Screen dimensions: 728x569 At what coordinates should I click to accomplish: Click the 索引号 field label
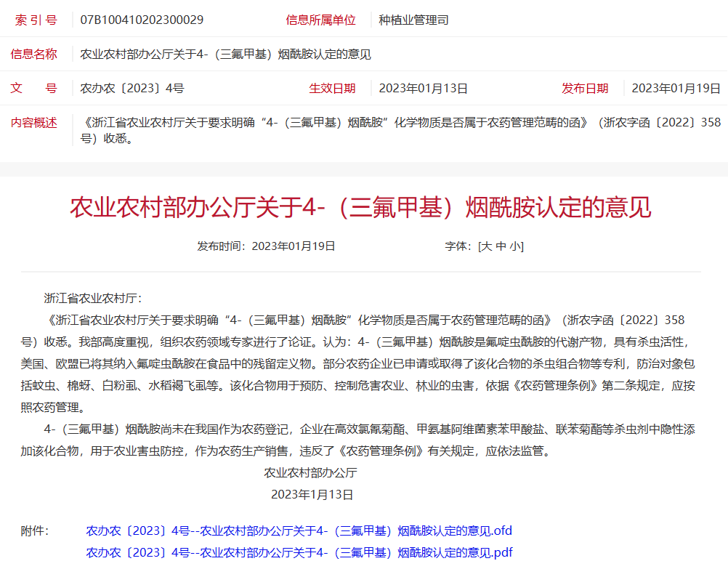click(36, 20)
